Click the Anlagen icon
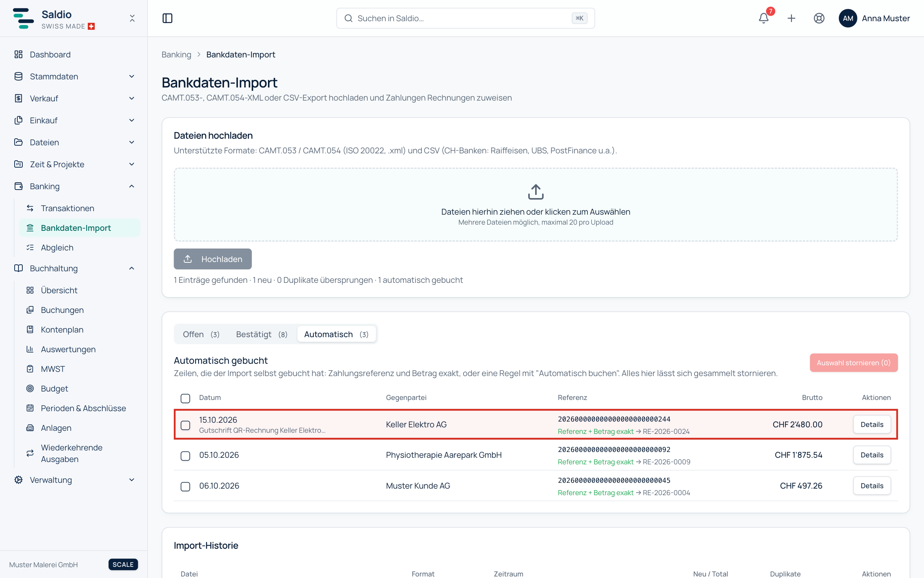Viewport: 924px width, 578px height. click(x=30, y=428)
